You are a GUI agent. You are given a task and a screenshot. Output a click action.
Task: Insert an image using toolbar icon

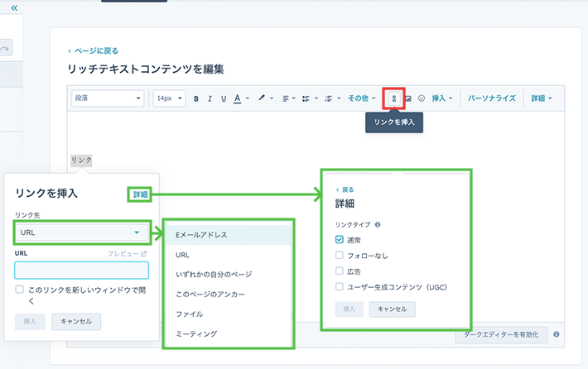click(x=407, y=98)
